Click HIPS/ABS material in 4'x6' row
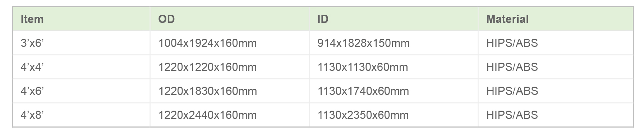The width and height of the screenshot is (644, 135). click(512, 91)
